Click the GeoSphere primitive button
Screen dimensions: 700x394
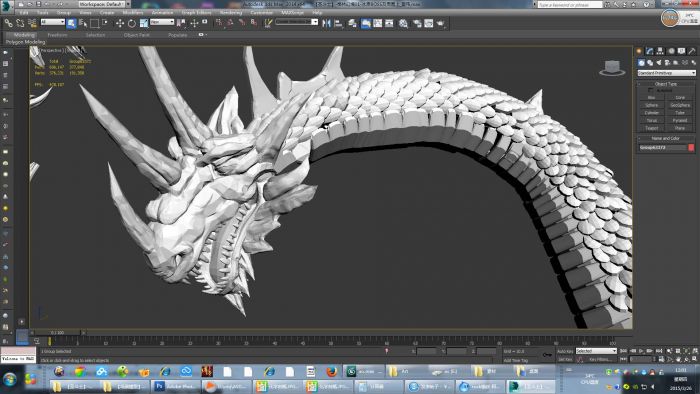(x=680, y=105)
